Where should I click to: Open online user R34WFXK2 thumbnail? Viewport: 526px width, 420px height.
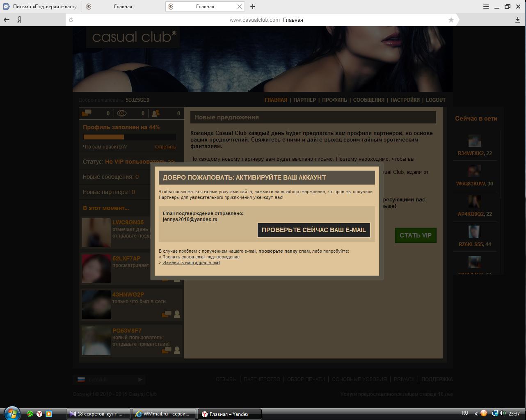(475, 141)
